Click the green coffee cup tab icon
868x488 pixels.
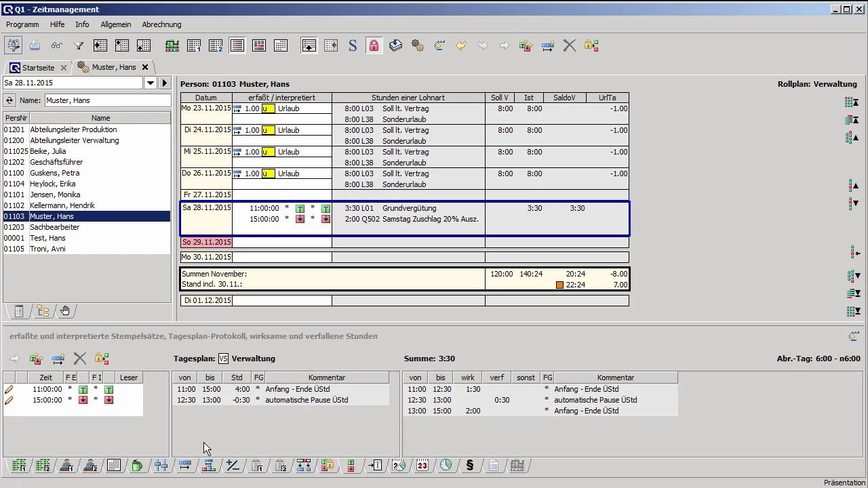tap(137, 466)
